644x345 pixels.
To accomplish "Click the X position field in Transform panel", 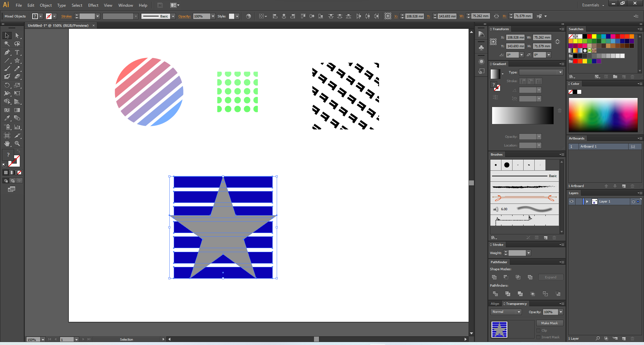I will click(515, 38).
